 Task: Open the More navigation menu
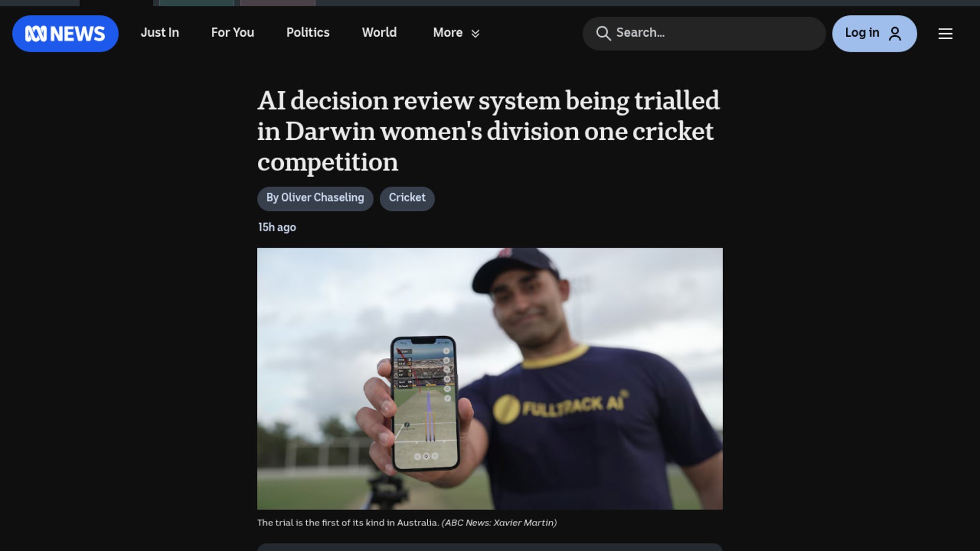tap(456, 33)
